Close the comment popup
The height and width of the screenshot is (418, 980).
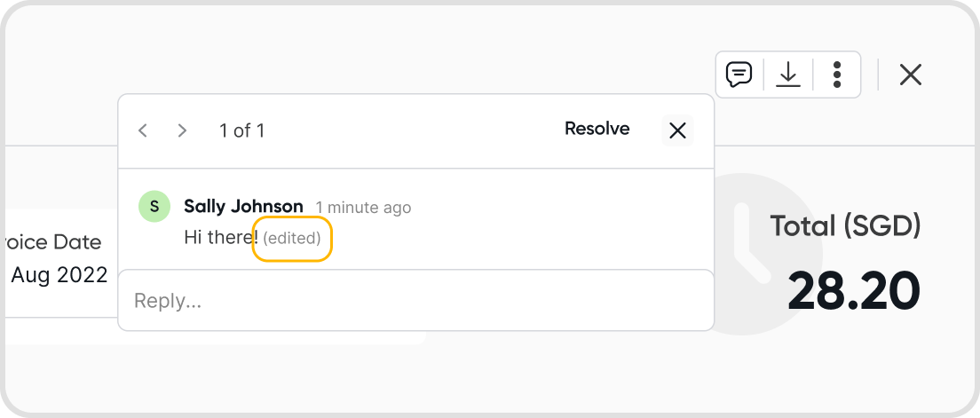coord(677,130)
